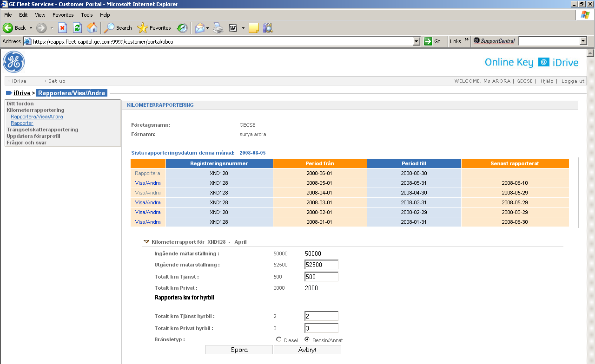Screen dimensions: 595x364
Task: Open Edit menu
Action: [23, 15]
